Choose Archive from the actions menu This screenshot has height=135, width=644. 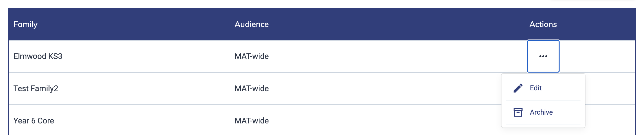pyautogui.click(x=543, y=112)
